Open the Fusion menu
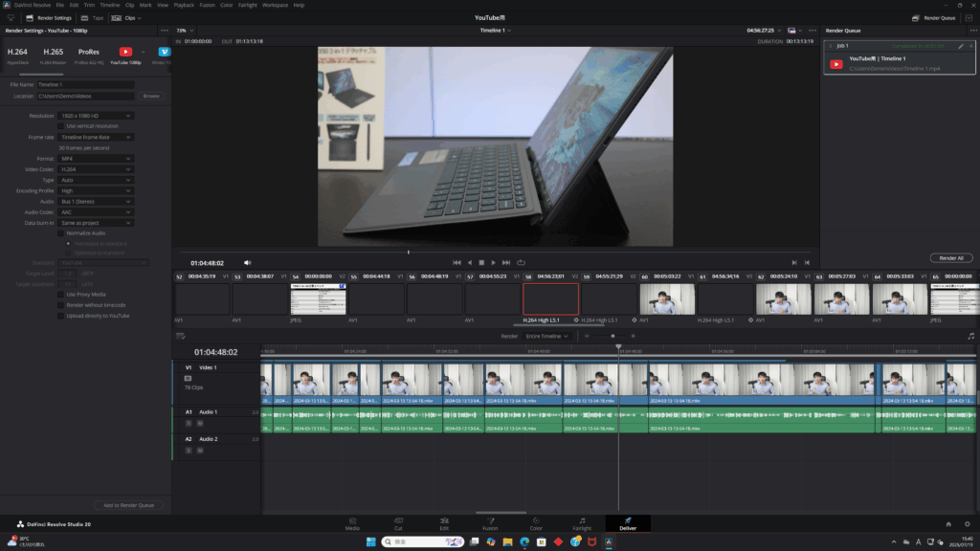This screenshot has height=551, width=980. [x=207, y=5]
